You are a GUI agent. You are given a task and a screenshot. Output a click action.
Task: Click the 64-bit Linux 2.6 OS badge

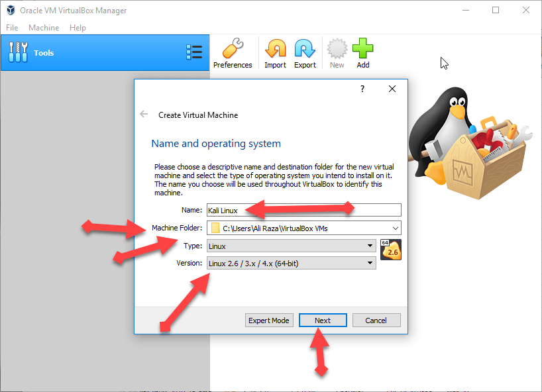390,250
